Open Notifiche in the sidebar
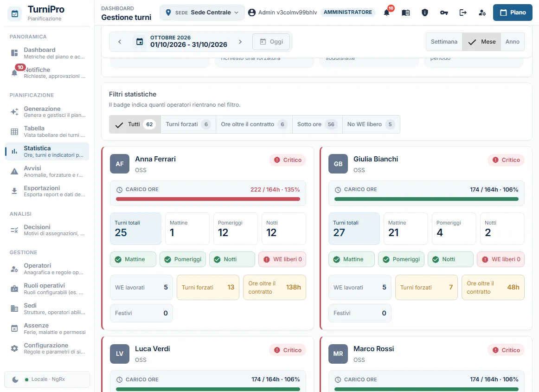The image size is (539, 392). tap(47, 72)
